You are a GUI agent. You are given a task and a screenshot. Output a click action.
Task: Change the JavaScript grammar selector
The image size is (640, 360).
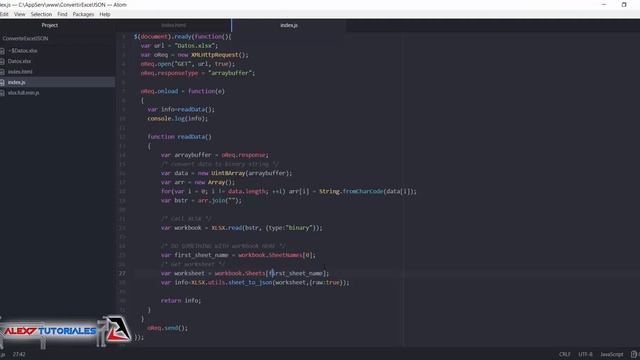point(611,354)
